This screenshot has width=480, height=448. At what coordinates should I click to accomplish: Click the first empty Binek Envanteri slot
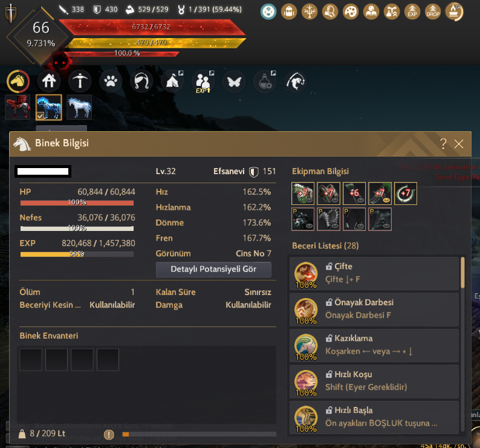point(31,360)
